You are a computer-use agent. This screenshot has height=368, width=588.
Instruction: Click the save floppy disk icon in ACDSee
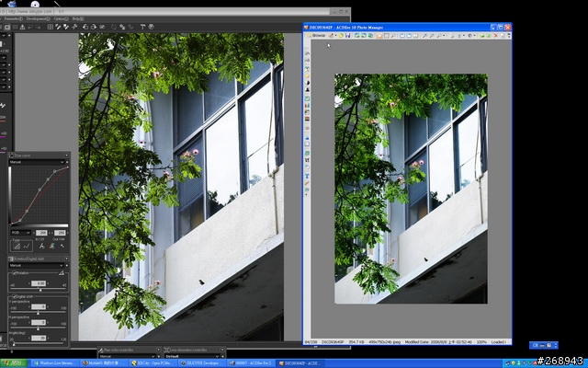point(348,35)
